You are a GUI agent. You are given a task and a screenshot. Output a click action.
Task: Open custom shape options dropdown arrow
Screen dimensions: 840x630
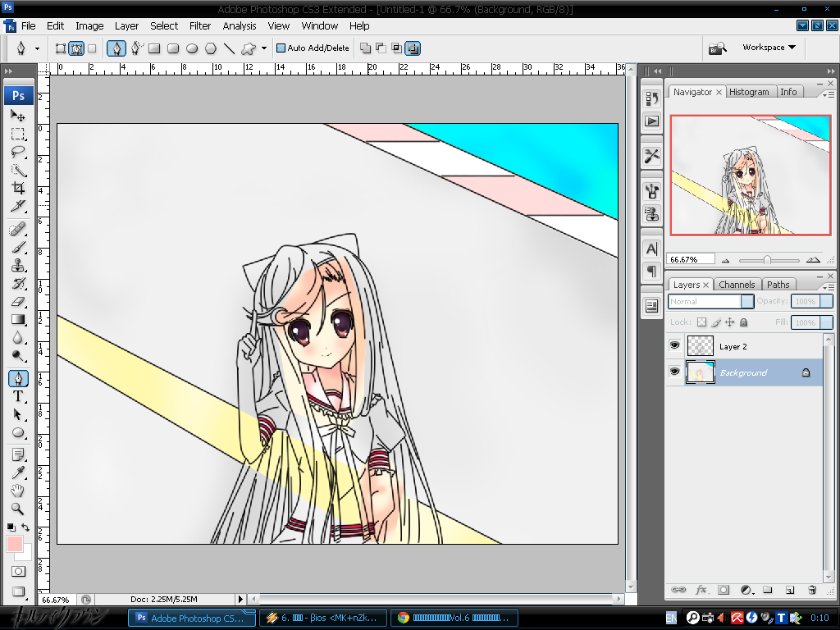264,48
